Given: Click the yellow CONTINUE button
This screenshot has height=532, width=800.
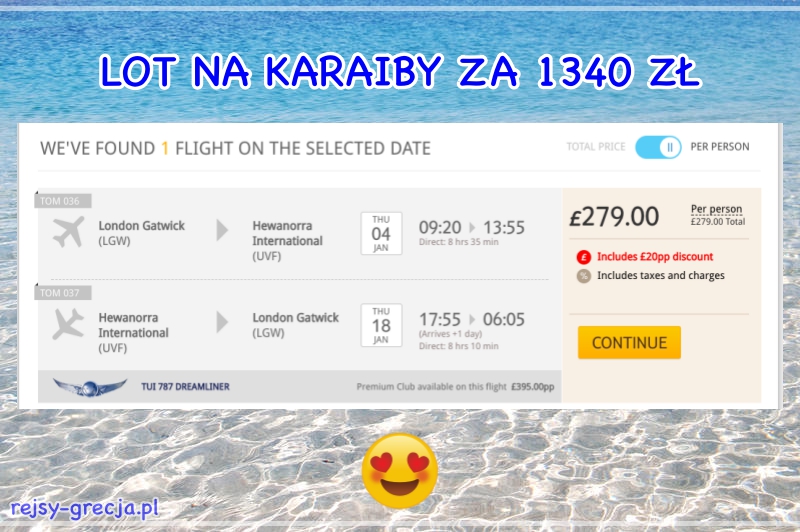Looking at the screenshot, I should point(629,342).
